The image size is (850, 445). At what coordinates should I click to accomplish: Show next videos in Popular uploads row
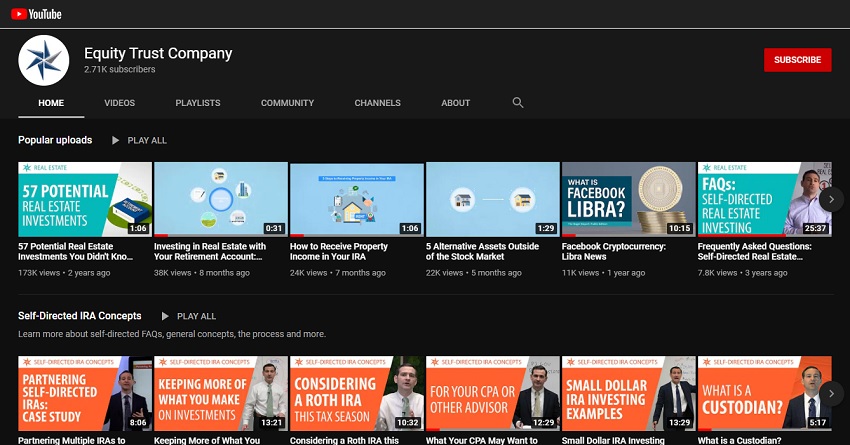pyautogui.click(x=831, y=199)
